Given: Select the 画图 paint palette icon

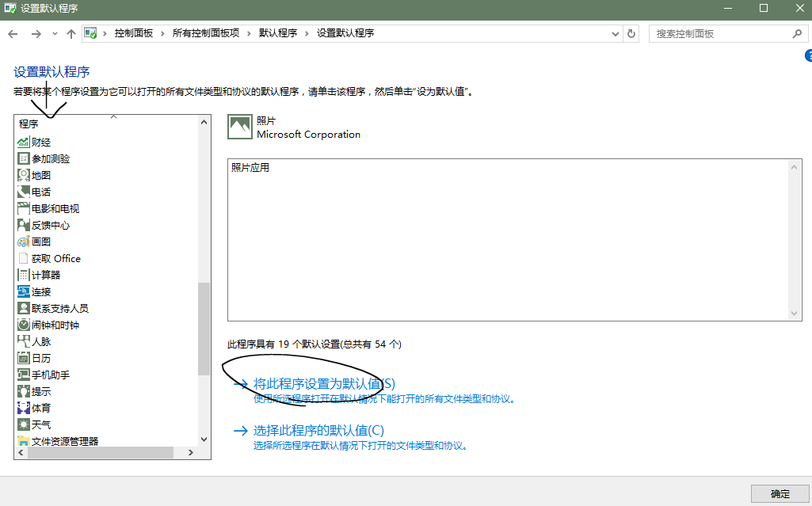Looking at the screenshot, I should pos(23,242).
